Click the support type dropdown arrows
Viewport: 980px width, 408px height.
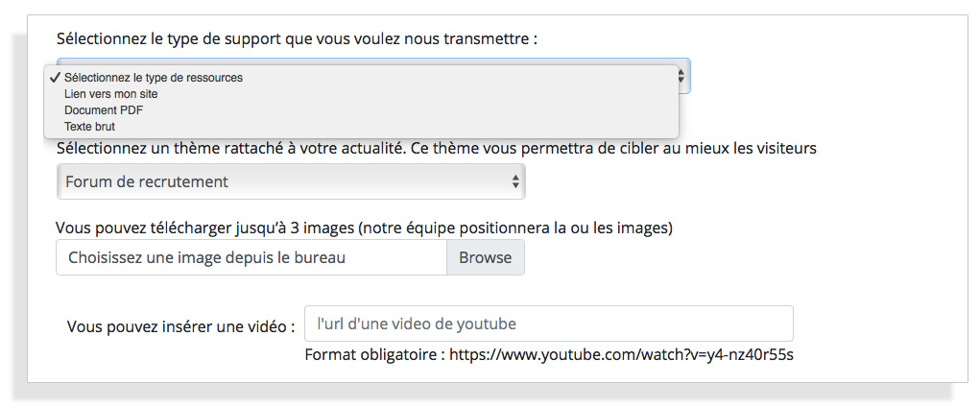point(681,76)
